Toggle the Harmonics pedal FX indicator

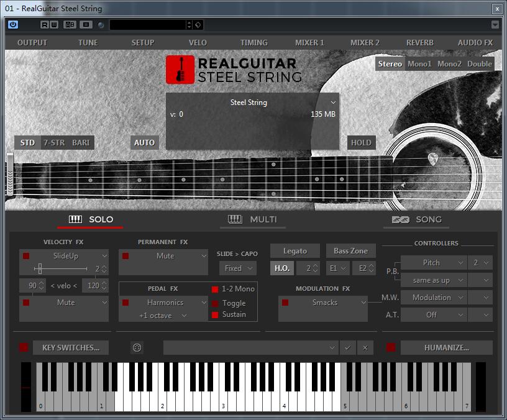[126, 303]
